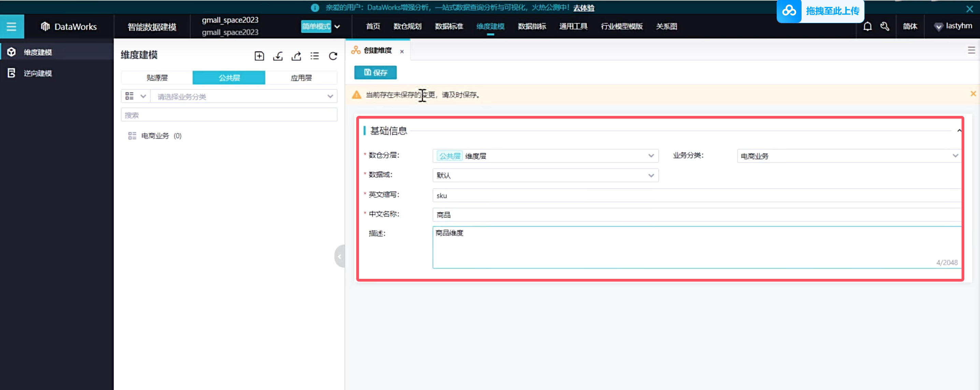This screenshot has height=390, width=980.
Task: Select the 公共层 layer toggle
Action: point(229,77)
